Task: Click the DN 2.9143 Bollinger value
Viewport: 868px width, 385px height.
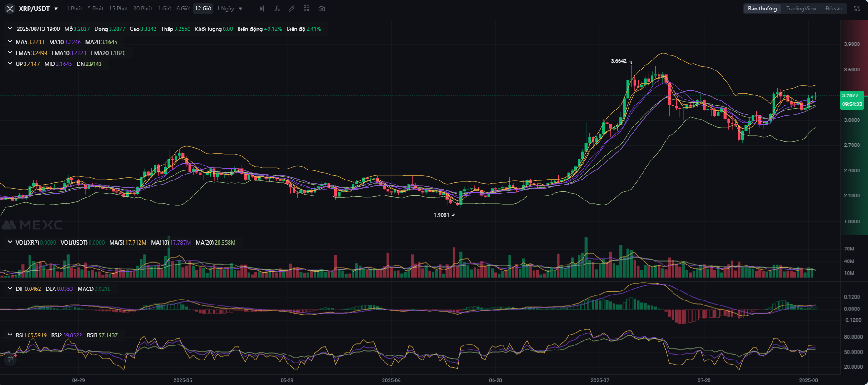Action: pos(89,64)
